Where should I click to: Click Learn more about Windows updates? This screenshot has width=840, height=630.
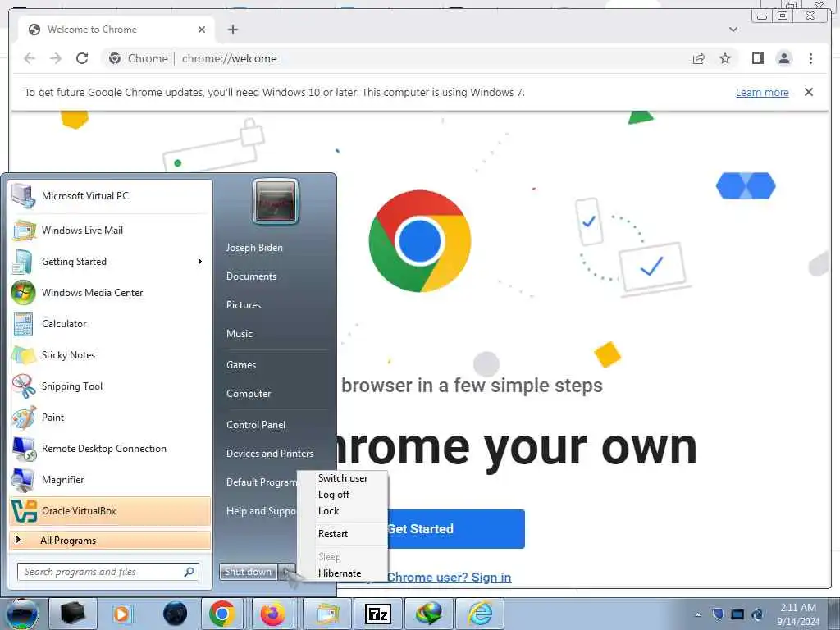[762, 92]
